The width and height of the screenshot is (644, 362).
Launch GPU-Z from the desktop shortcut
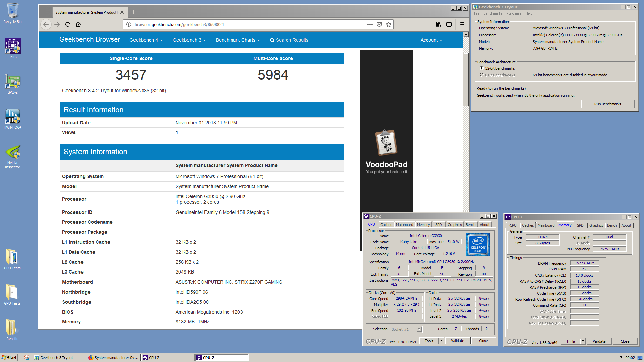tap(12, 83)
